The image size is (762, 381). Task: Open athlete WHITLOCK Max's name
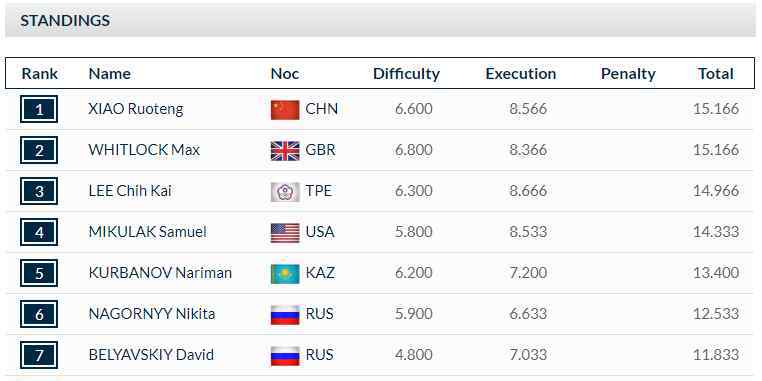click(144, 150)
